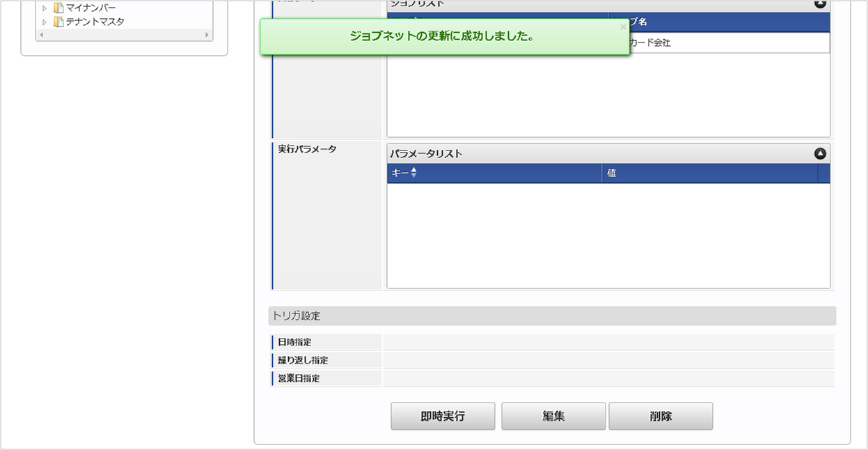Click the 削除 button

tap(661, 416)
